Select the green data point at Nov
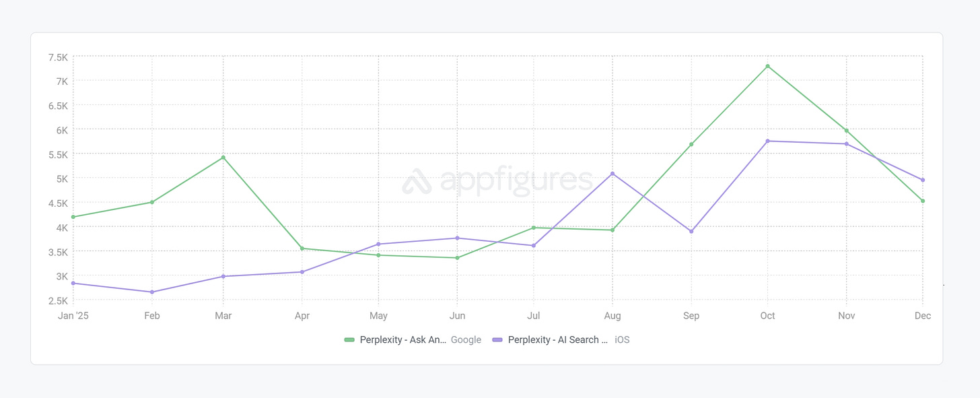 click(846, 131)
